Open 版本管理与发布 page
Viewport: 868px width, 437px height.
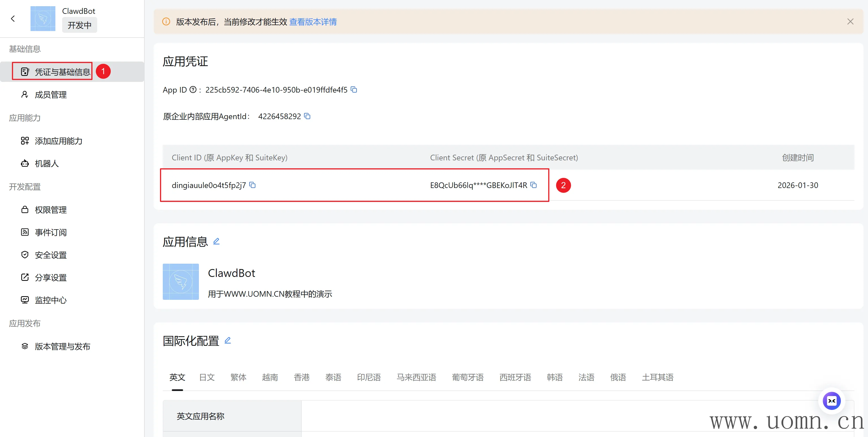(62, 346)
